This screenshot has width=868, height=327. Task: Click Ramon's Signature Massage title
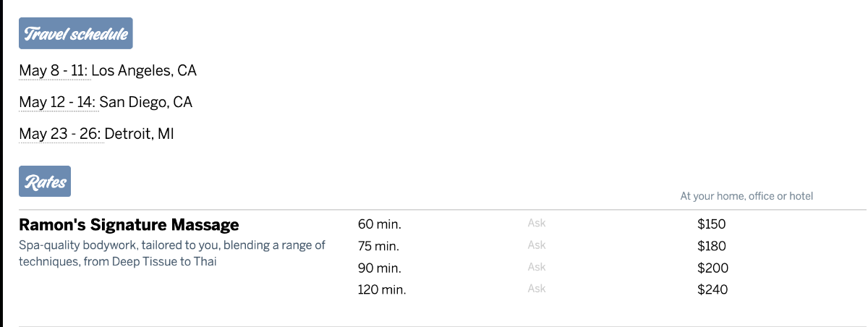[x=129, y=225]
